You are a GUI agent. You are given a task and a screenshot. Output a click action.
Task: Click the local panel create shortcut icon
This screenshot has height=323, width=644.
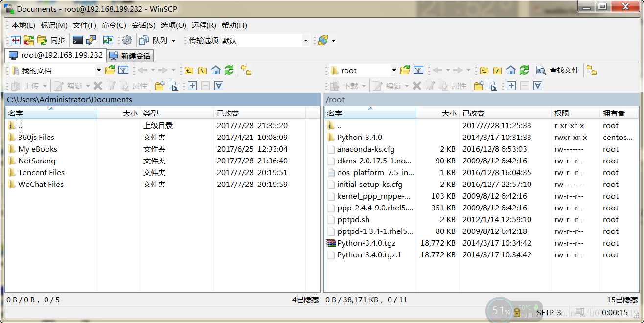tap(174, 86)
